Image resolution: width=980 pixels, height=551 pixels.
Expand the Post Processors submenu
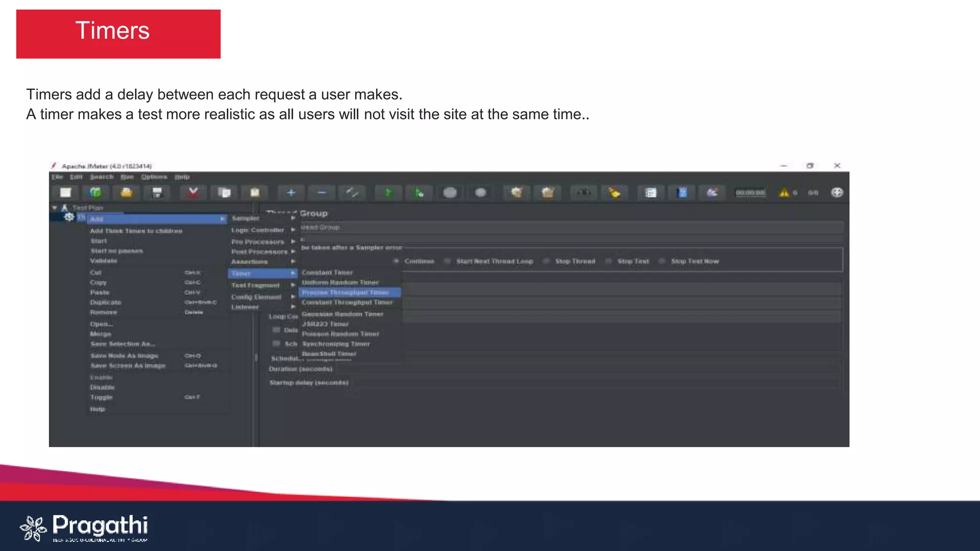coord(263,252)
